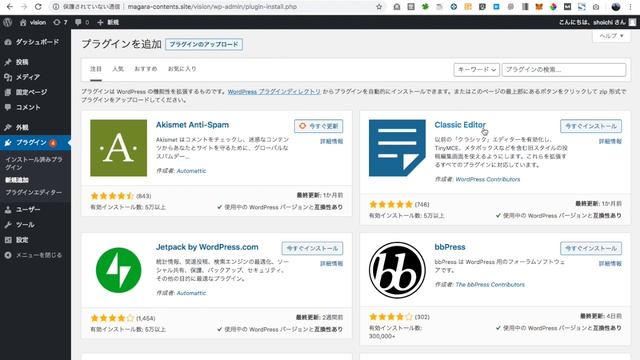Open the updates counter showing 7
Image resolution: width=640 pixels, height=360 pixels.
tap(60, 22)
